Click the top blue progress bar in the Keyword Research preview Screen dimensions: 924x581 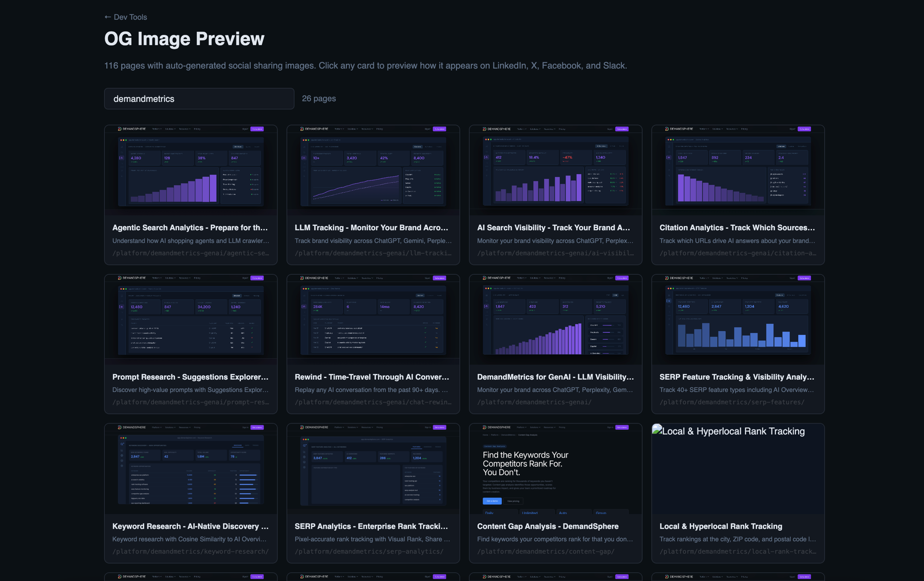(x=248, y=475)
